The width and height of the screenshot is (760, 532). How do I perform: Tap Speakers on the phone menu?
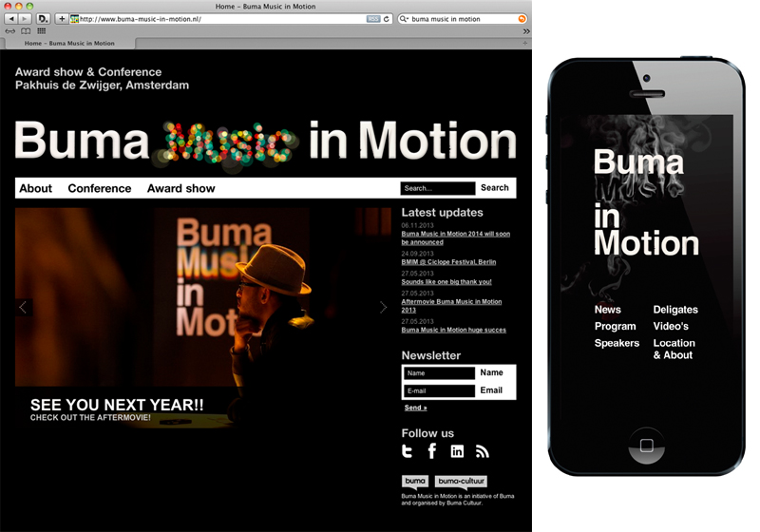(x=617, y=343)
